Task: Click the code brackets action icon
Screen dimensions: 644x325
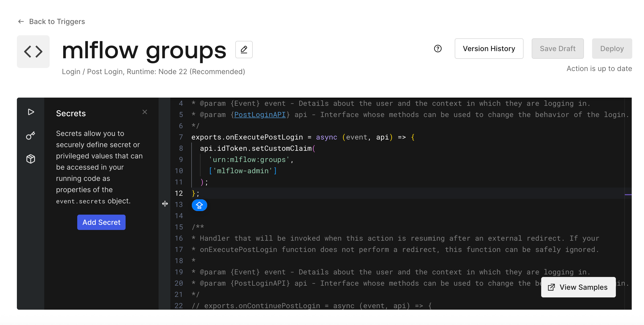Action: pos(33,52)
